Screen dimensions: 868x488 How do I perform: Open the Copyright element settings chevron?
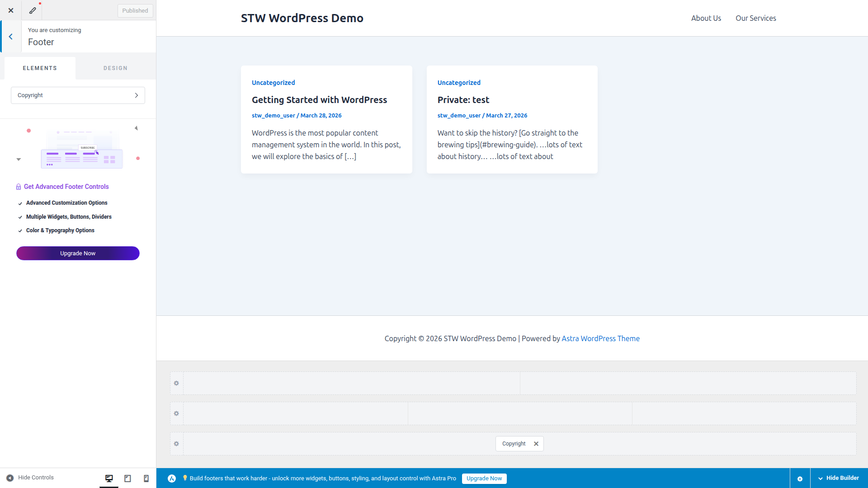click(136, 95)
